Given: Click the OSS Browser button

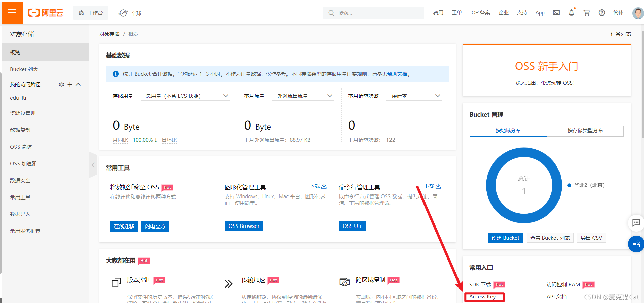Looking at the screenshot, I should [244, 226].
